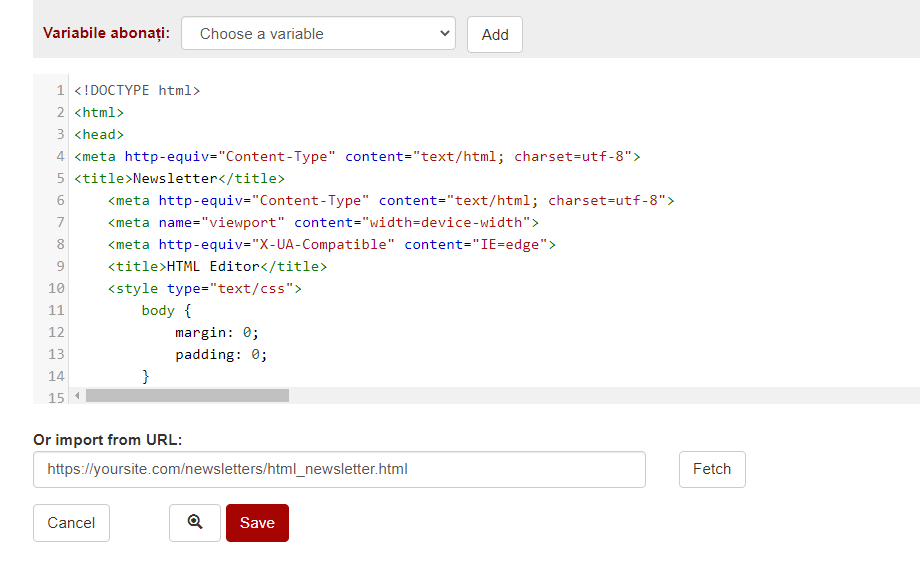920x580 pixels.
Task: Focus the import from URL field
Action: coord(339,469)
